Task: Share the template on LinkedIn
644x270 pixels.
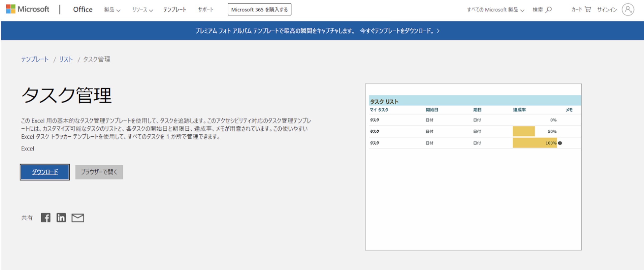Action: 61,218
